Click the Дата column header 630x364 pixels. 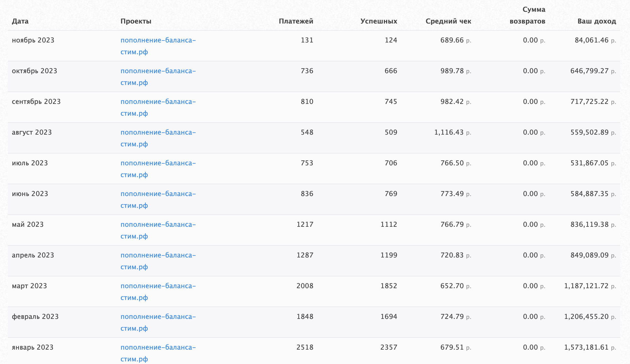coord(20,22)
